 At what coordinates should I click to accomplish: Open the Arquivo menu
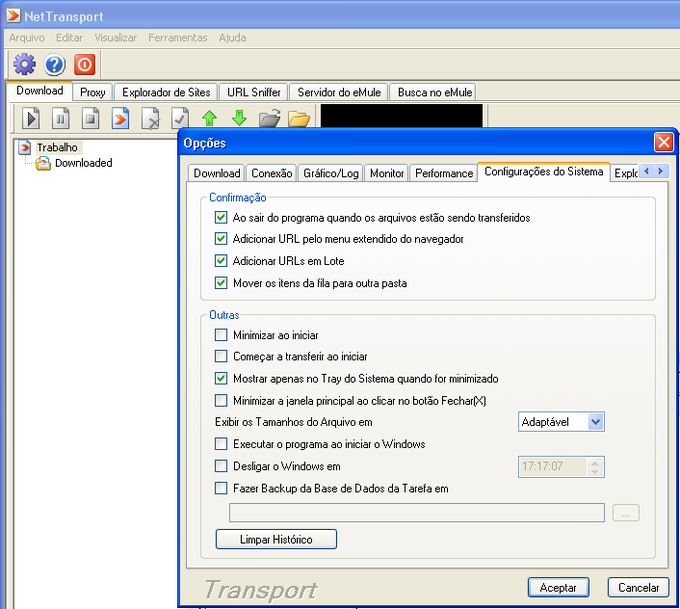pos(27,38)
